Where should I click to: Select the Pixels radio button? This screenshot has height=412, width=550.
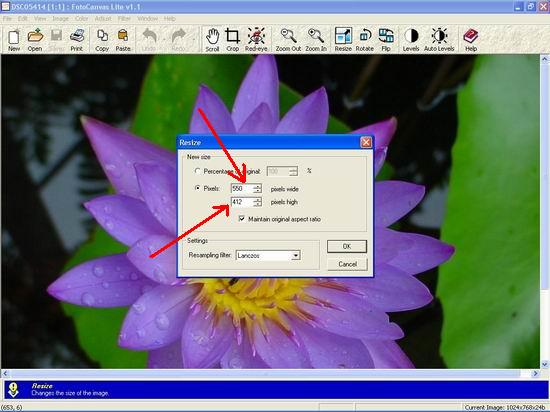click(x=197, y=188)
